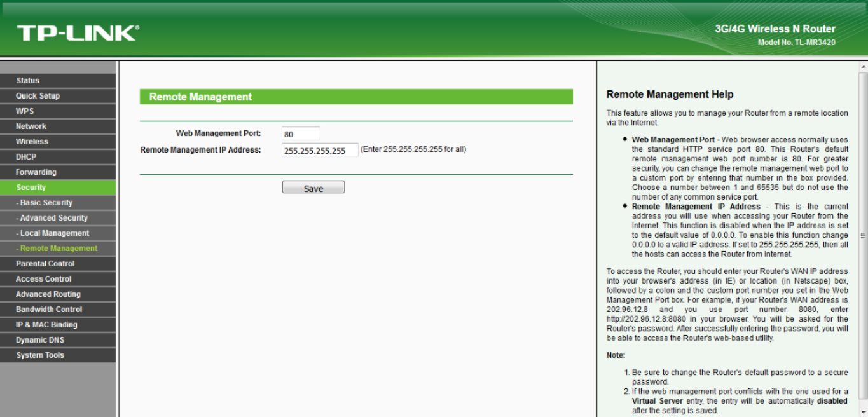
Task: Click the Web Management Port field
Action: (x=301, y=134)
